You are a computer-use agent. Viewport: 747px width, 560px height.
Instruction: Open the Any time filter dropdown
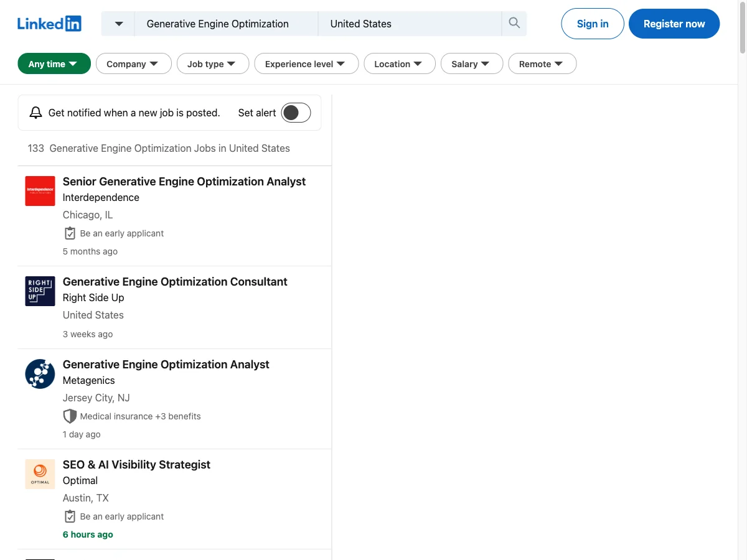pos(54,63)
